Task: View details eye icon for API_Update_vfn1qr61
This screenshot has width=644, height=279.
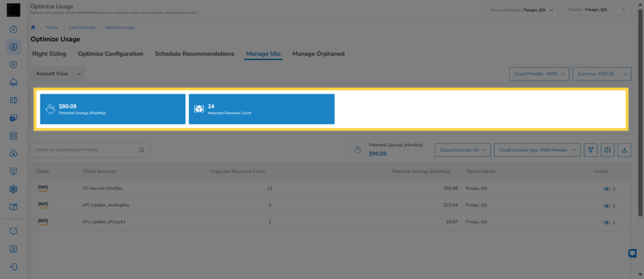Action: tap(606, 222)
